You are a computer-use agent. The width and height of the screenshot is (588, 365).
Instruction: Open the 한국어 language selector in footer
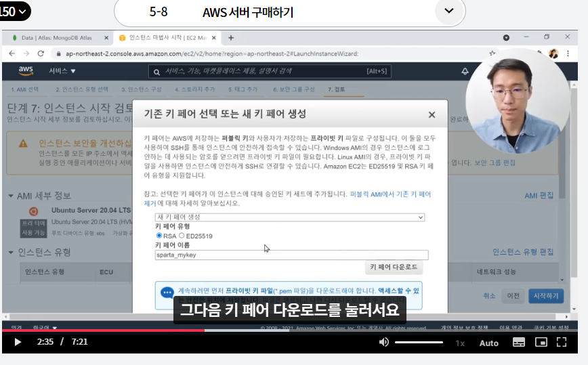(x=45, y=328)
